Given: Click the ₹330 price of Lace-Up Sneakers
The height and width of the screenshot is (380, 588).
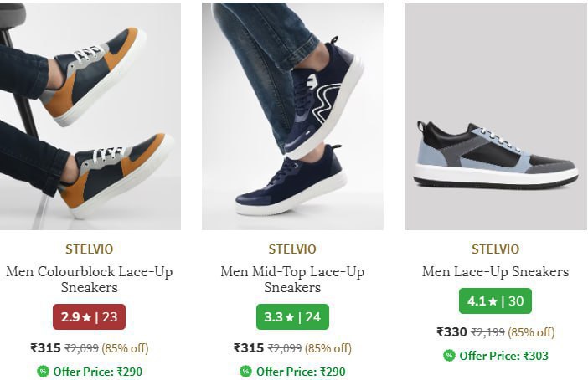Looking at the screenshot, I should [x=451, y=332].
